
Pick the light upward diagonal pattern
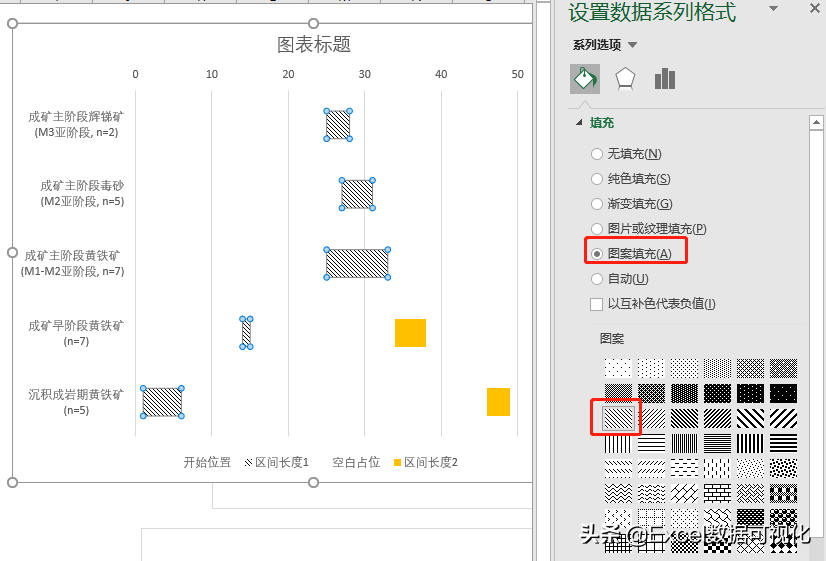click(x=651, y=418)
